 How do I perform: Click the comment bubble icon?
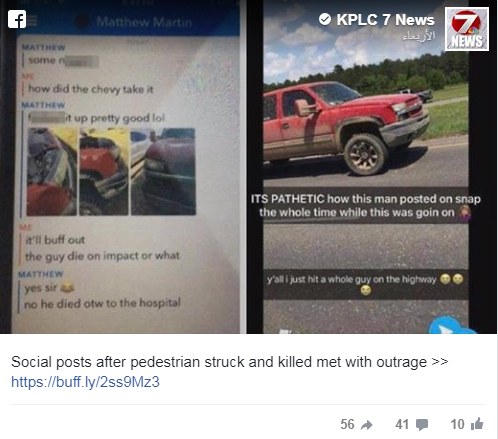pyautogui.click(x=422, y=425)
